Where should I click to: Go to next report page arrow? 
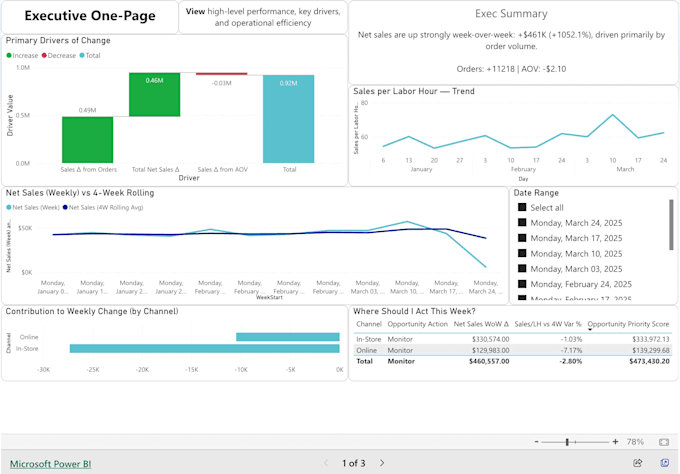382,463
